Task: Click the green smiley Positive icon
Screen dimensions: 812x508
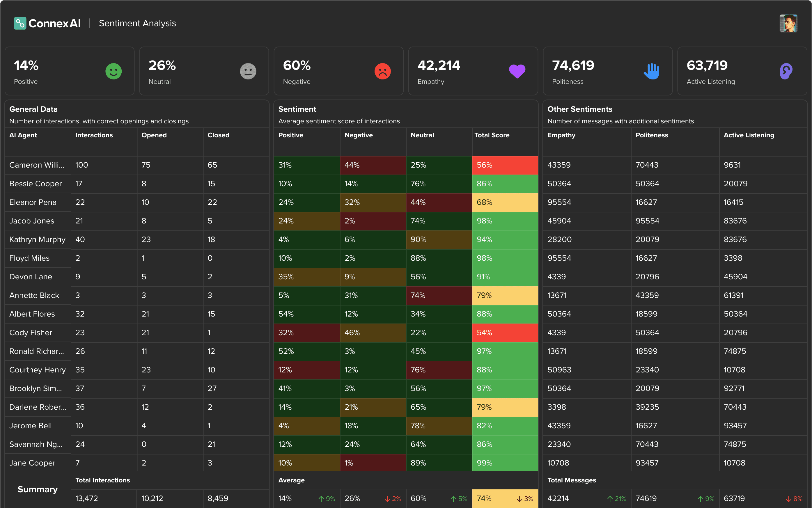Action: (x=114, y=71)
